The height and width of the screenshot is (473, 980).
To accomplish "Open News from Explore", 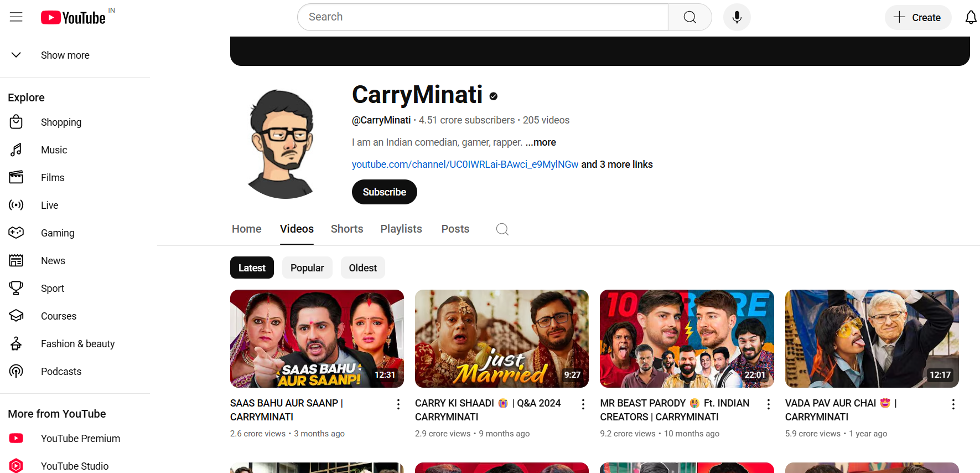I will [x=75, y=260].
